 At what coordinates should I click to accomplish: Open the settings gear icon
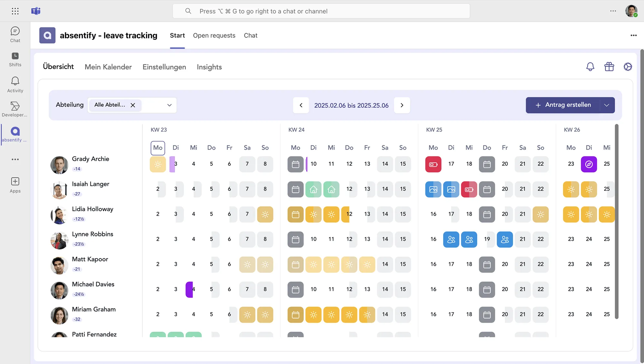pos(628,67)
